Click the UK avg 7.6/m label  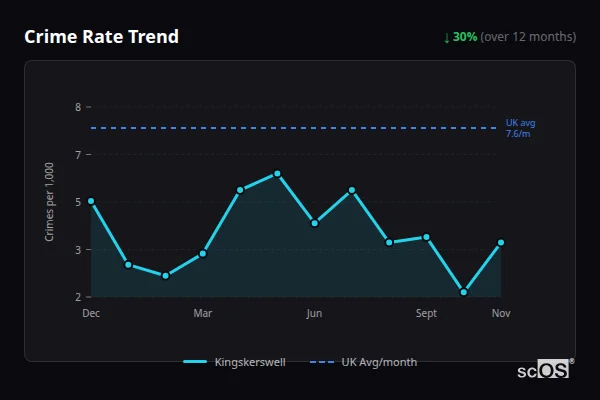point(520,128)
